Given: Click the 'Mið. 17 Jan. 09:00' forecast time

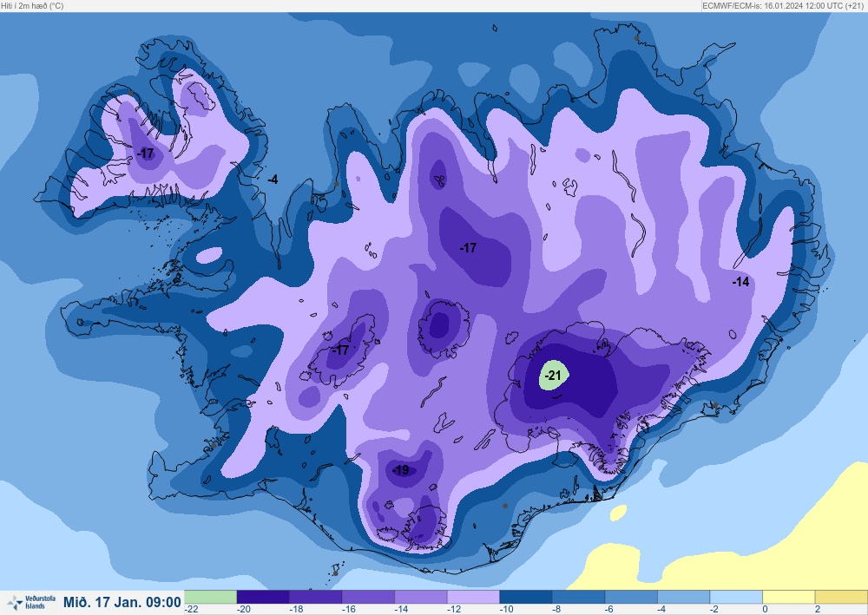Looking at the screenshot, I should pyautogui.click(x=122, y=602).
